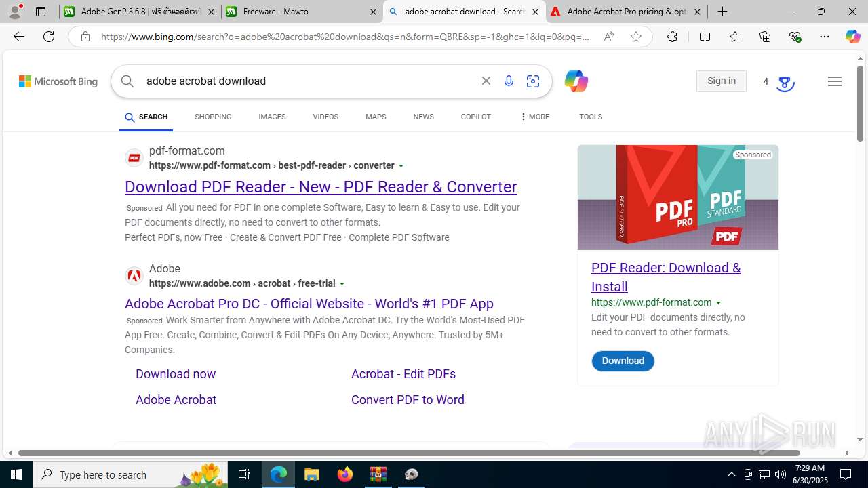Open Adobe Acrobat Pro DC result link
This screenshot has width=868, height=488.
(x=309, y=304)
